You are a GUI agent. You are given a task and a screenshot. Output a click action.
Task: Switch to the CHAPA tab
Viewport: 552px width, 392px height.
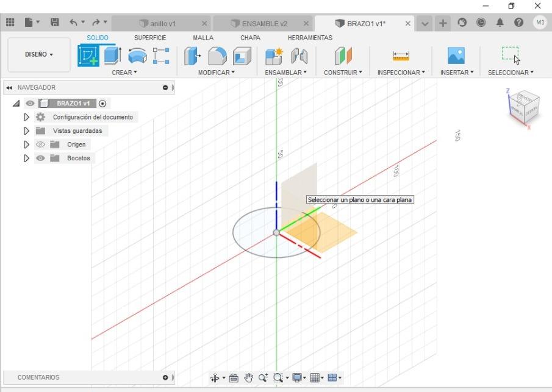[250, 38]
